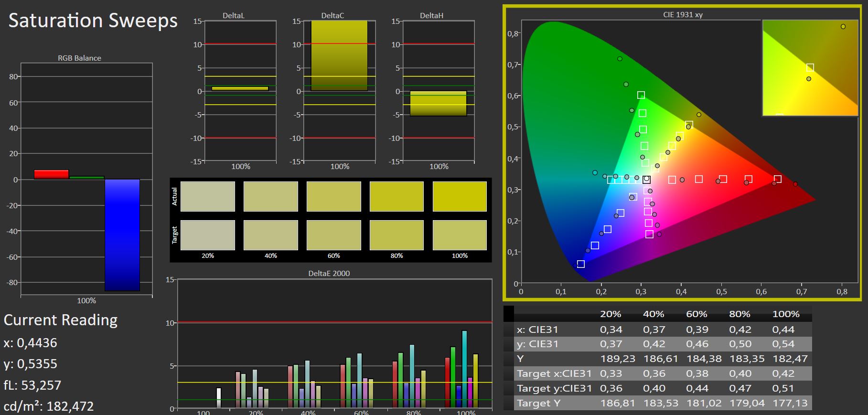Click the "RGB Balance" chart title
Viewport: 868px width, 415px height.
tap(80, 58)
